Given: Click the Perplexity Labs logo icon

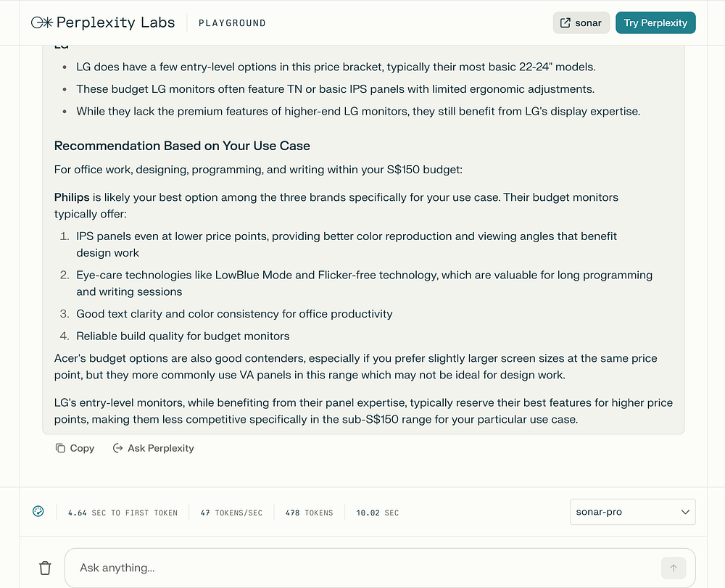Looking at the screenshot, I should [x=41, y=22].
